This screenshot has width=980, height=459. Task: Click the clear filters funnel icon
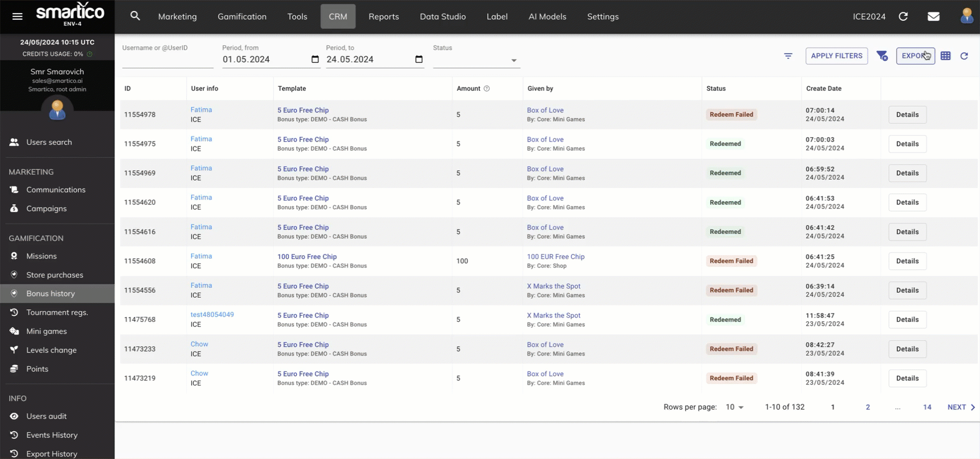(882, 56)
